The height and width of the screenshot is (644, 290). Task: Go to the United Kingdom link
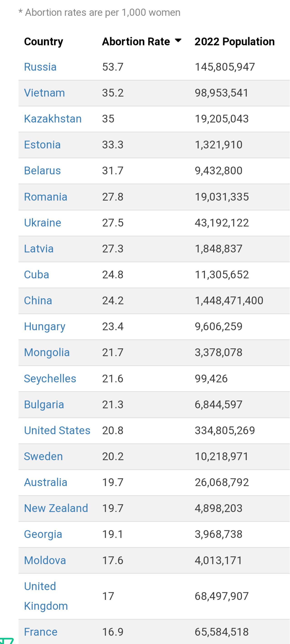(x=46, y=596)
